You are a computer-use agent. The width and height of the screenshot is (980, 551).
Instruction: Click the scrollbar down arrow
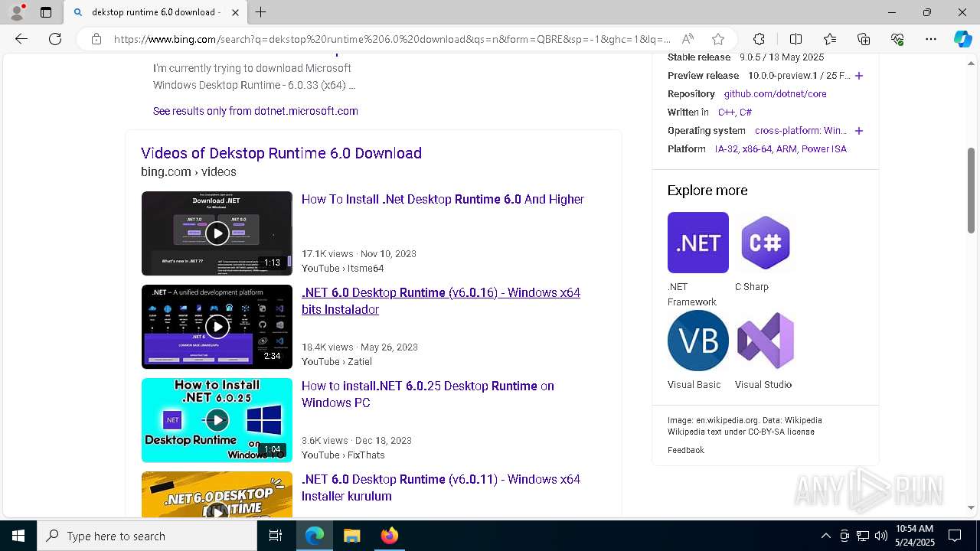click(972, 507)
